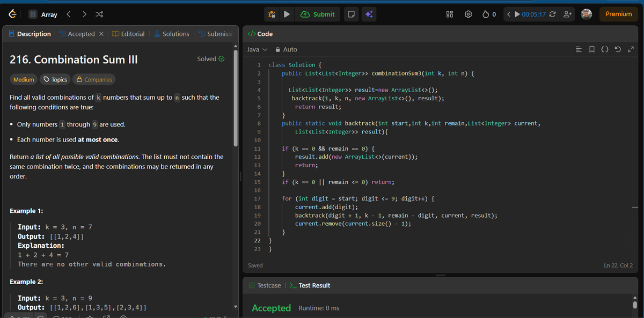This screenshot has width=644, height=318.
Task: Click Example 1 heading
Action: [x=27, y=211]
